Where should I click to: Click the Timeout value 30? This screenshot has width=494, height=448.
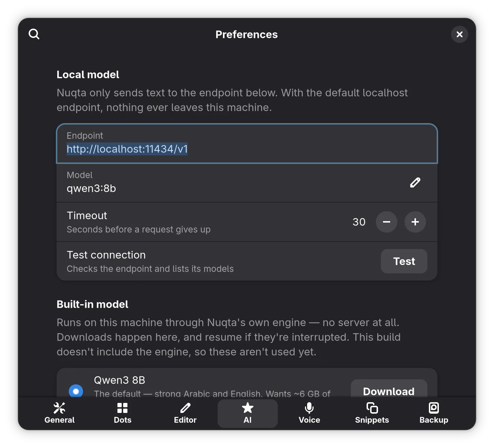(x=359, y=222)
